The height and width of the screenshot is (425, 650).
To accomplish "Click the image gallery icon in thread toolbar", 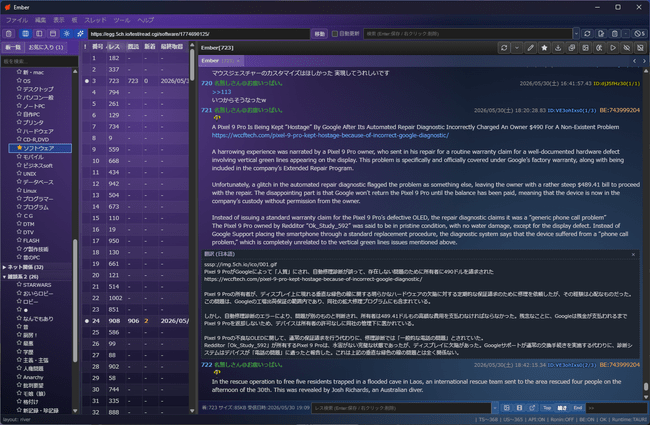I will (585, 48).
